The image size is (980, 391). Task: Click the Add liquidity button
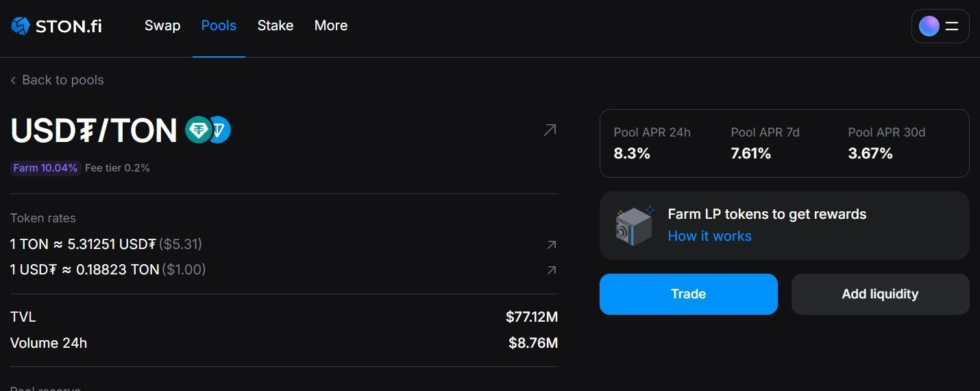881,294
